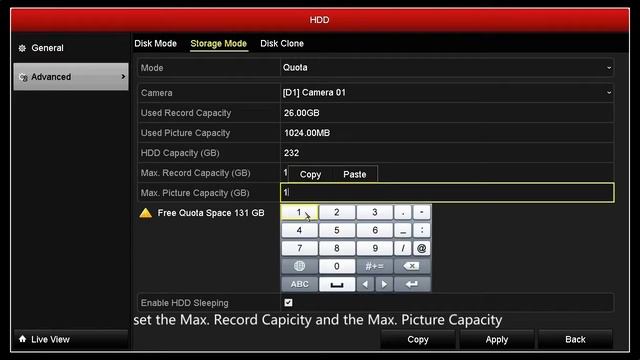Switch to the Disk Mode tab

coord(156,43)
